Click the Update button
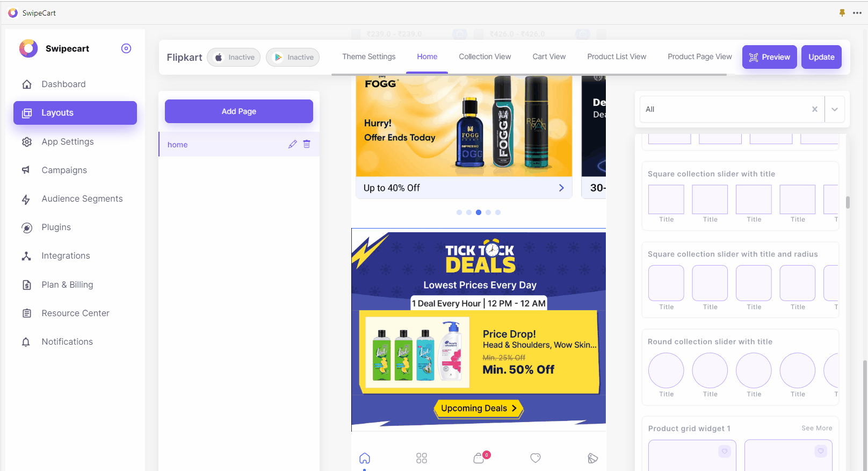Viewport: 868px width, 471px height. (x=821, y=57)
